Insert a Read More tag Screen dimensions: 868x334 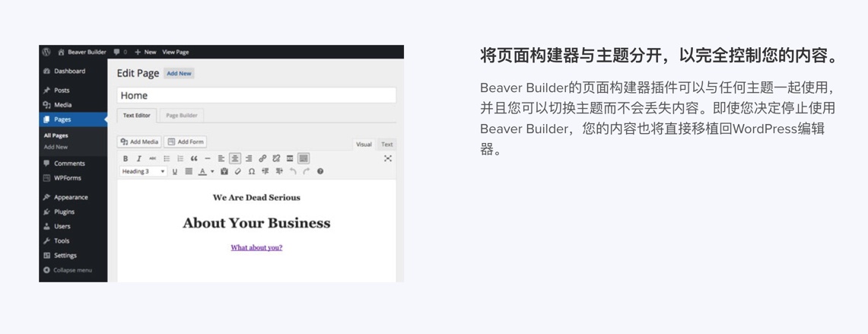click(290, 158)
